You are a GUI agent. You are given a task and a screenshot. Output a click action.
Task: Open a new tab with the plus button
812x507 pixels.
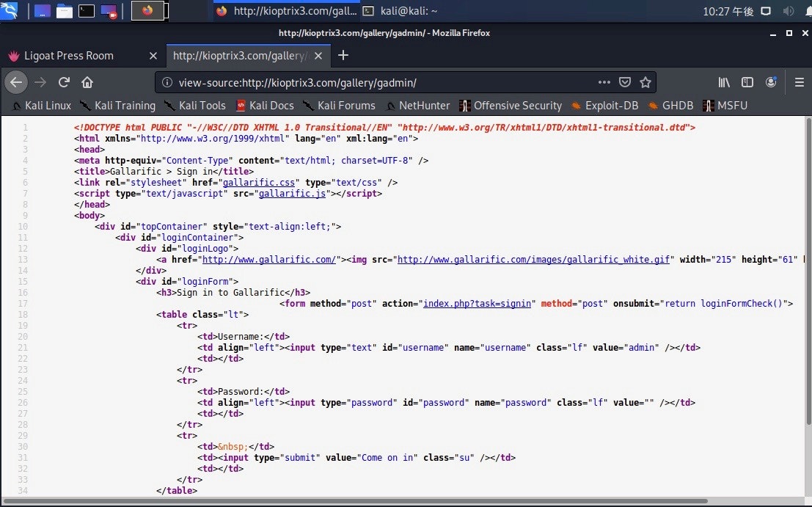coord(343,56)
